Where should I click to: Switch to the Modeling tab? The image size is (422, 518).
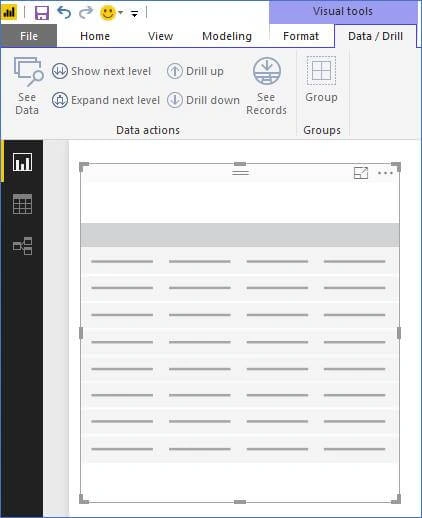point(227,36)
